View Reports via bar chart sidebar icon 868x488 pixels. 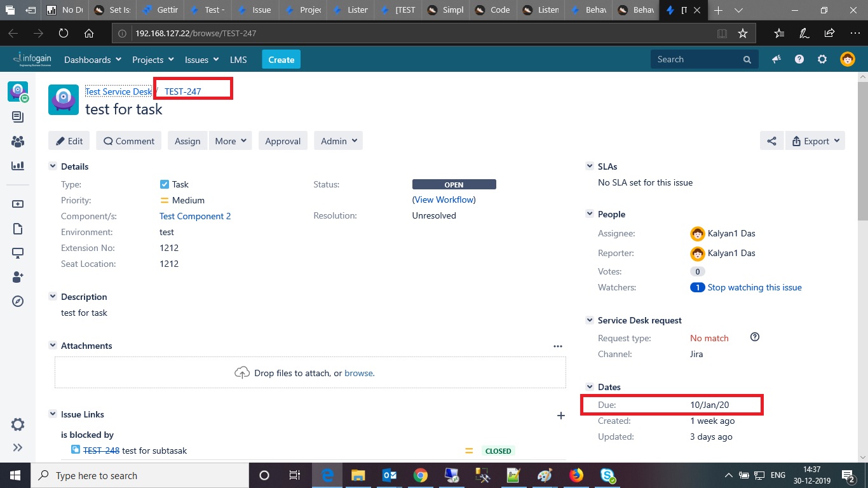18,167
